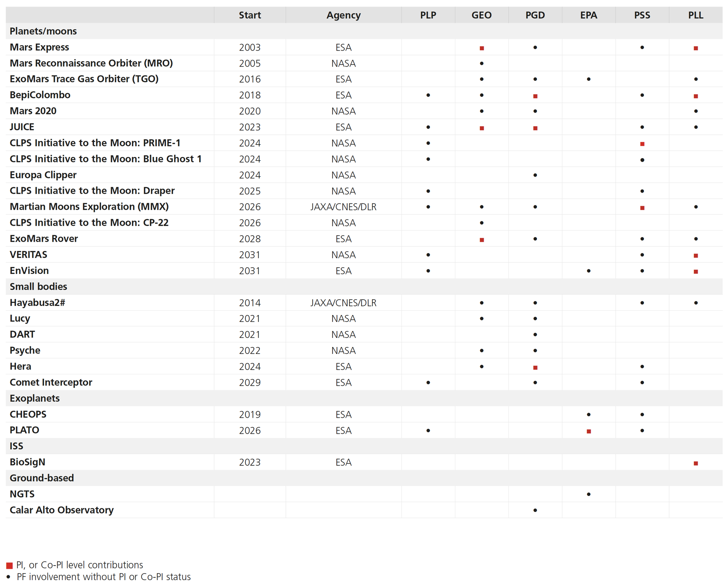Image resolution: width=728 pixels, height=587 pixels.
Task: Click red square for Hera PGD
Action: click(535, 367)
